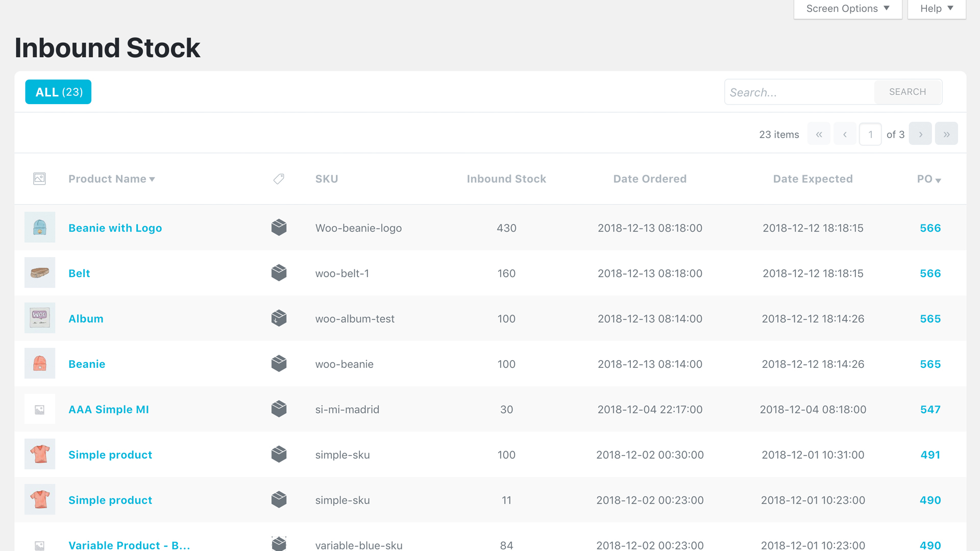This screenshot has width=980, height=551.
Task: Click product type icon in Beanie with Logo row
Action: coord(279,227)
